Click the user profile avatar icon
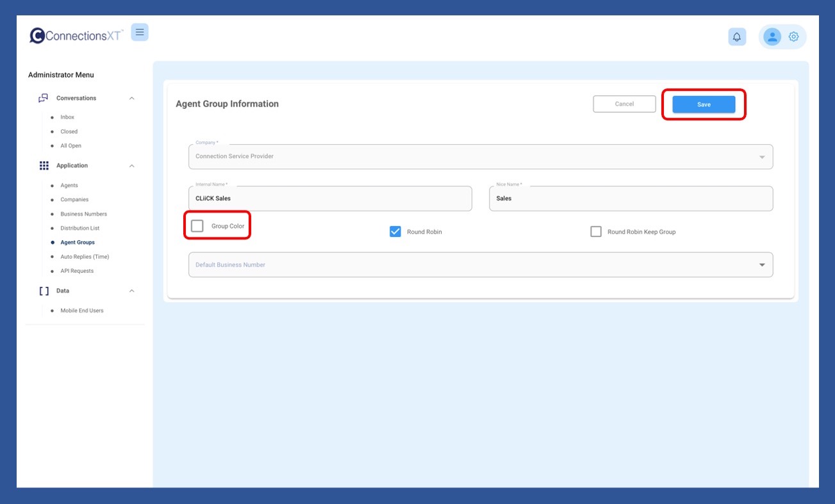 point(772,37)
